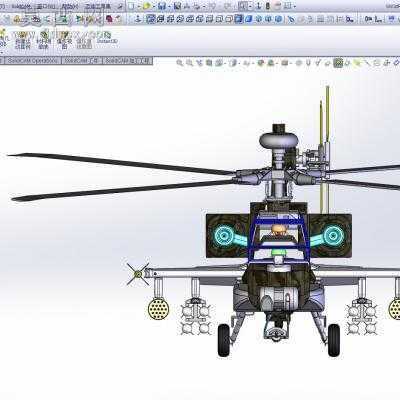Save the model with the Save icon
This screenshot has height=400, width=400.
click(x=162, y=6)
